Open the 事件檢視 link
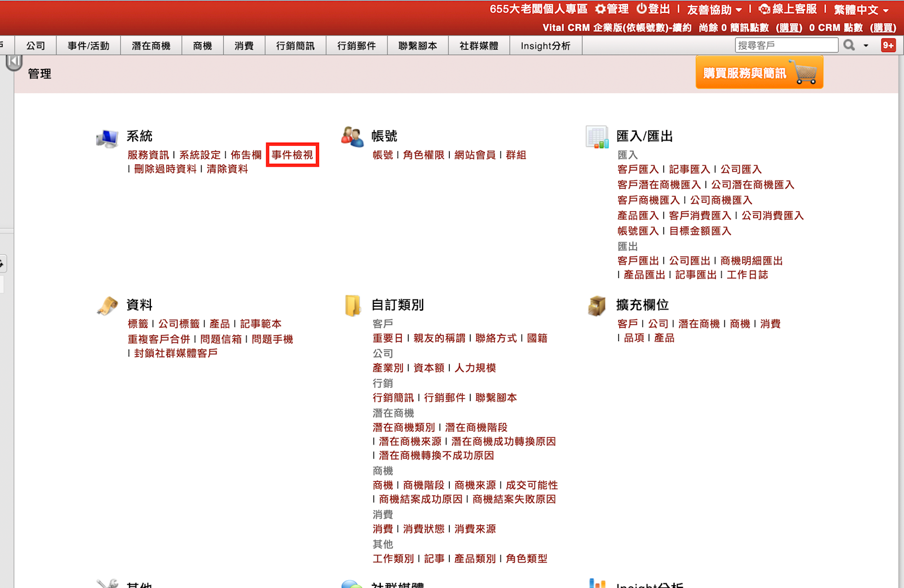 tap(292, 155)
